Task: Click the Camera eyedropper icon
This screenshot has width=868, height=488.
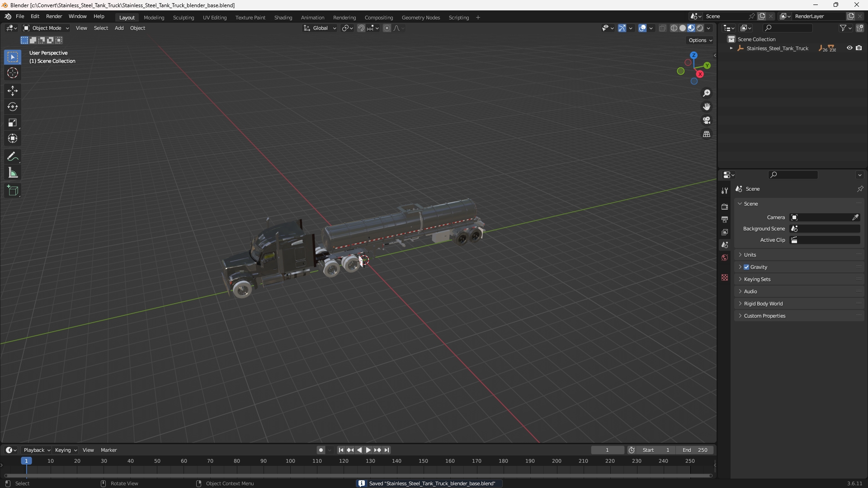Action: point(855,217)
